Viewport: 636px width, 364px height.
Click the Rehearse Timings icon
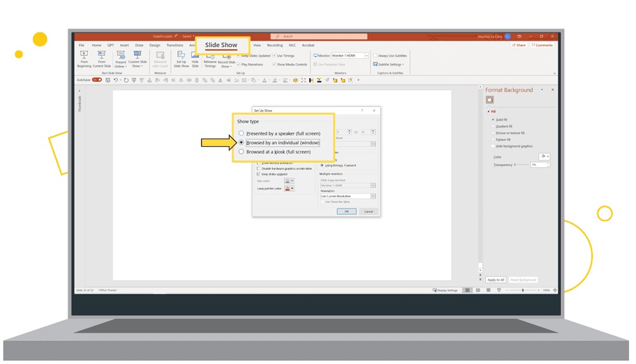[210, 60]
